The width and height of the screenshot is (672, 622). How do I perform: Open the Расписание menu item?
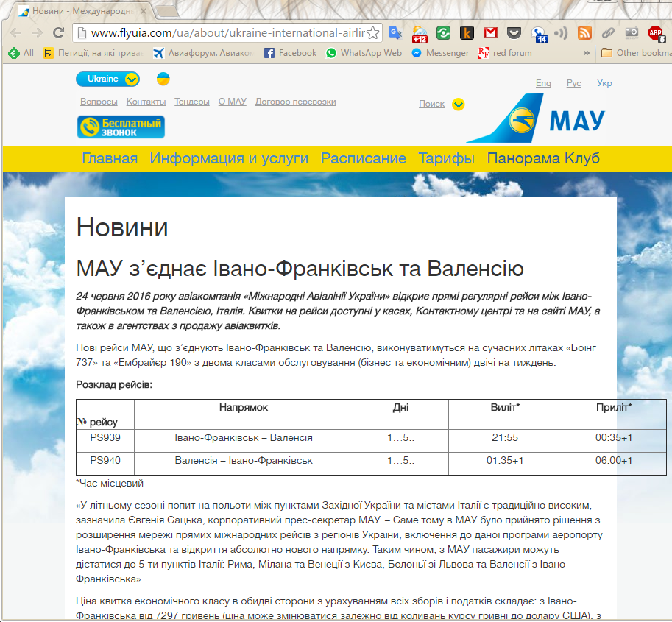coord(363,158)
